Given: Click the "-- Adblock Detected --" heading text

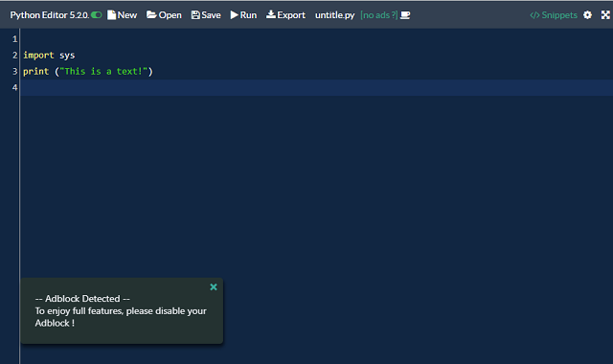Looking at the screenshot, I should point(82,299).
